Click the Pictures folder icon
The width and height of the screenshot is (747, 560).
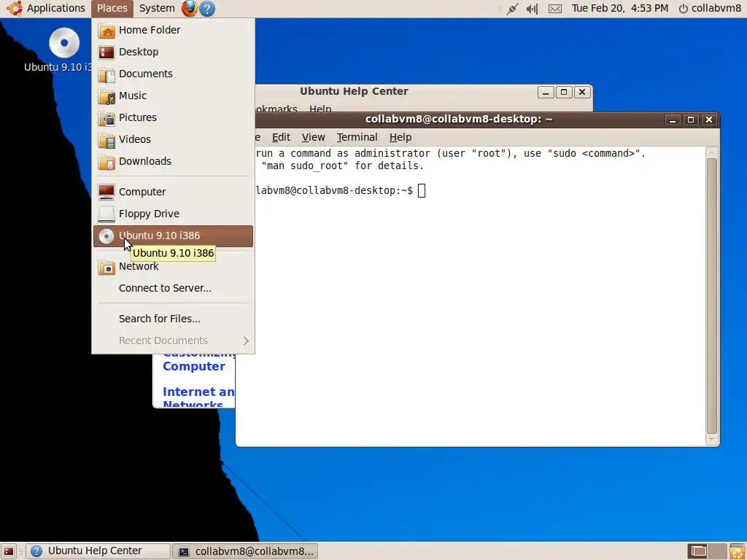coord(107,118)
